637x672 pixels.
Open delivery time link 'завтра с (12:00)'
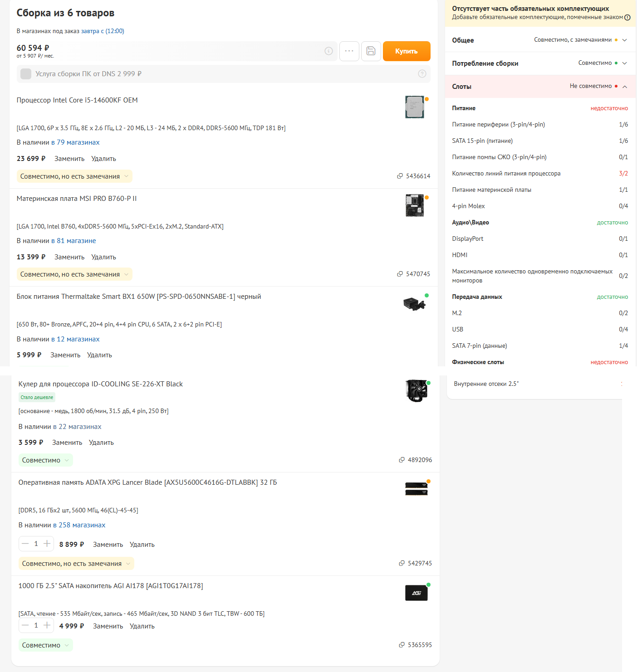[x=103, y=31]
